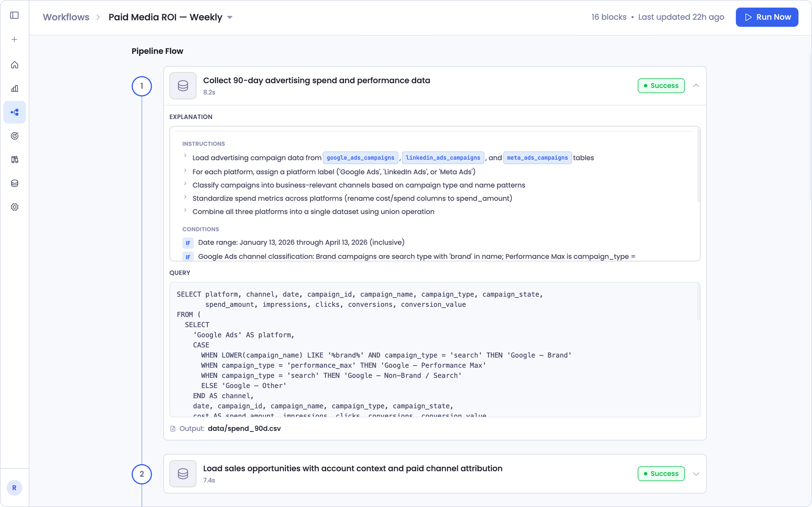Click the '7.4s' duration text
Viewport: 812px width, 507px height.
[x=209, y=480]
